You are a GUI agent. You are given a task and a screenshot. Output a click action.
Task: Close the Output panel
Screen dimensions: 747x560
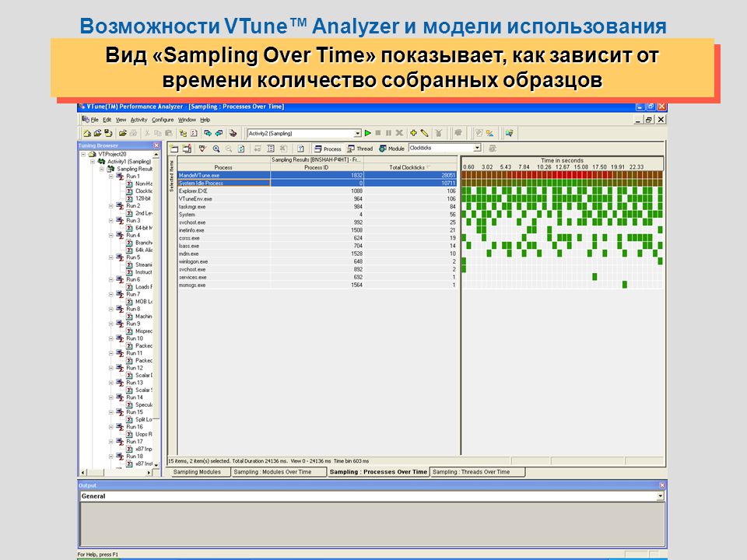(661, 485)
